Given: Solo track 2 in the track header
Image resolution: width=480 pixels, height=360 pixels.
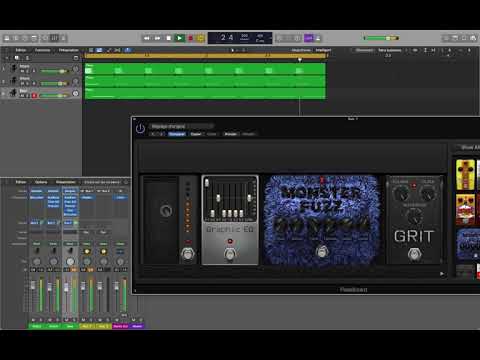Looking at the screenshot, I should tap(28, 83).
